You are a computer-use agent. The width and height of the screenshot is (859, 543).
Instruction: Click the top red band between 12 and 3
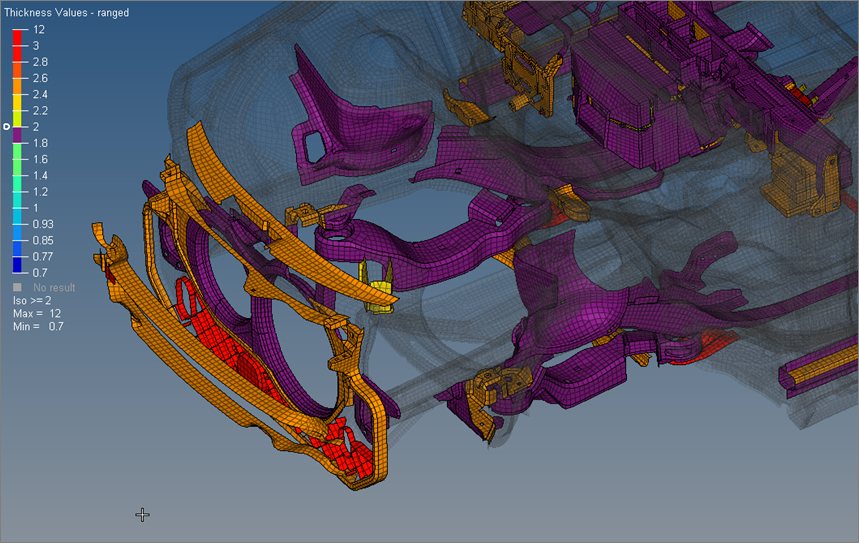(x=18, y=38)
